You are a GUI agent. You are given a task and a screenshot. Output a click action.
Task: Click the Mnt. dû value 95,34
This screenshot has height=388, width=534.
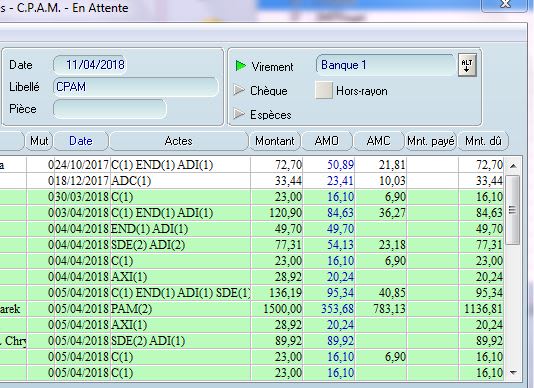pos(489,293)
